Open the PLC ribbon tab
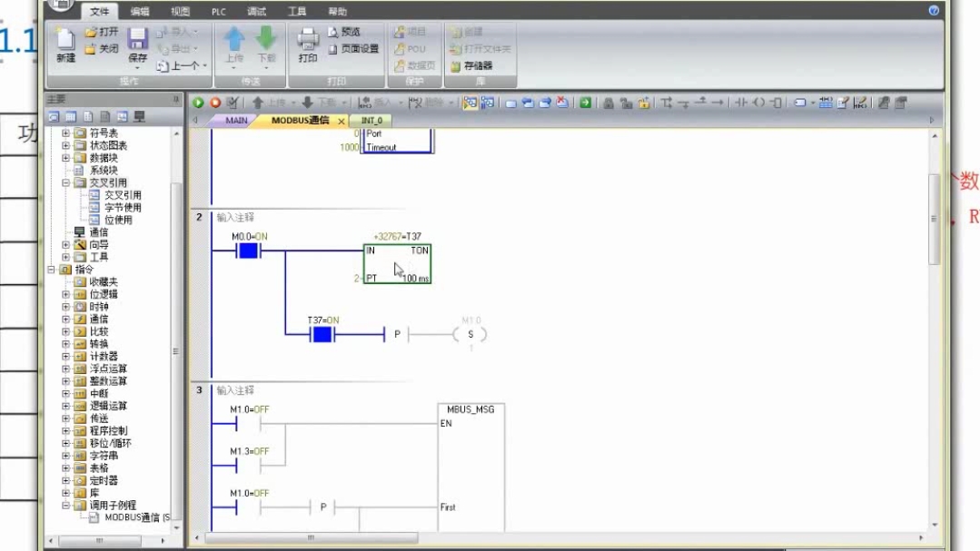The image size is (980, 551). pyautogui.click(x=218, y=11)
